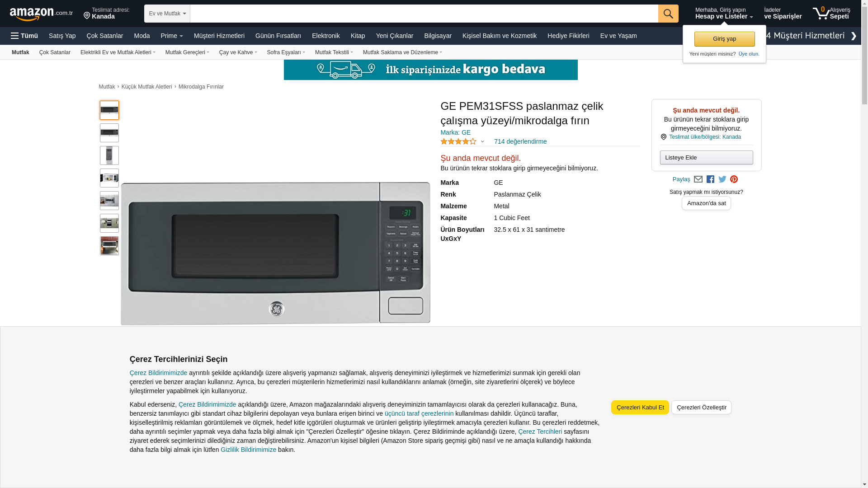Expand the Mutfak Tekstili submenu
The height and width of the screenshot is (488, 868).
coord(334,52)
